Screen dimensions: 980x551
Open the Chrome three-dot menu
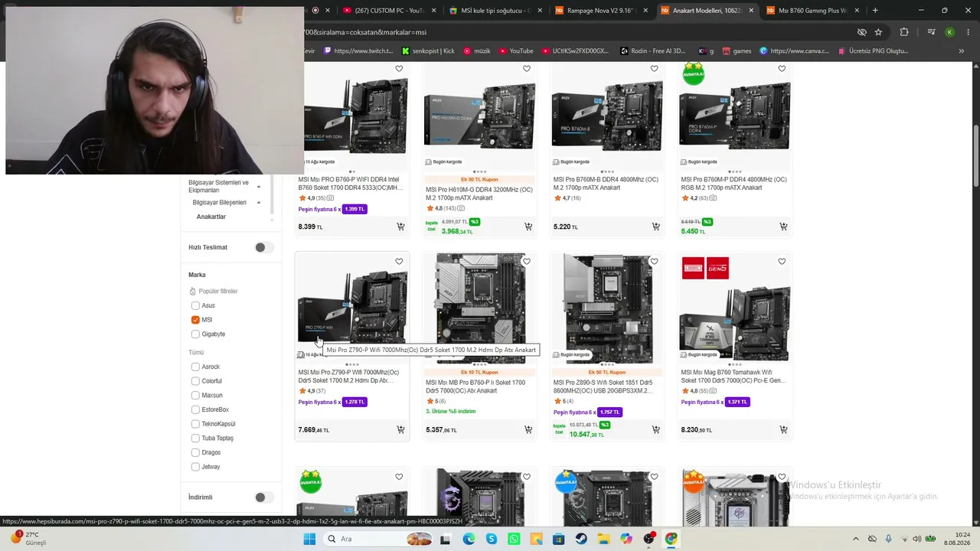pos(966,32)
